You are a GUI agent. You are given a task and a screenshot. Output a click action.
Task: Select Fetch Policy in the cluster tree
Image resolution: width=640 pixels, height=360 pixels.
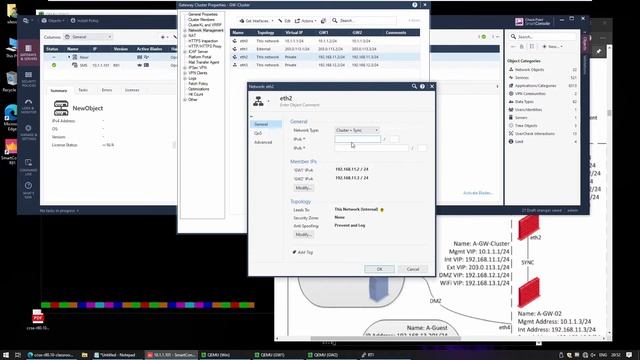(x=198, y=83)
